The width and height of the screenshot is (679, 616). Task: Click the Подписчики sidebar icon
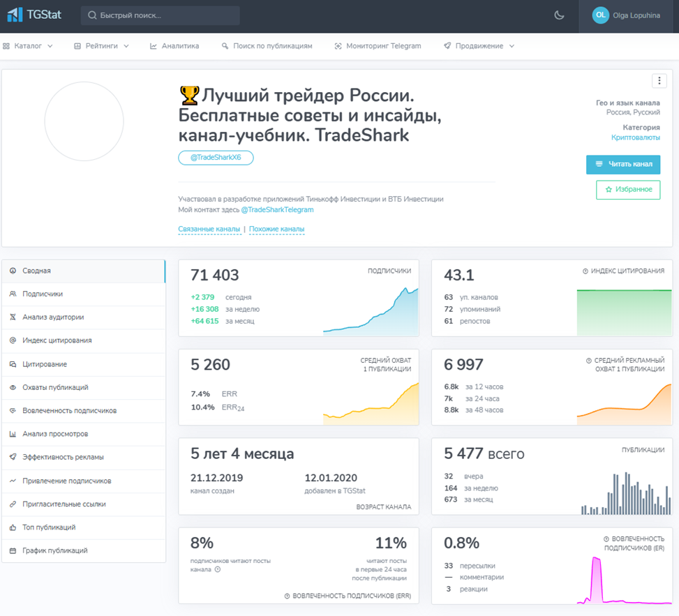coord(13,294)
